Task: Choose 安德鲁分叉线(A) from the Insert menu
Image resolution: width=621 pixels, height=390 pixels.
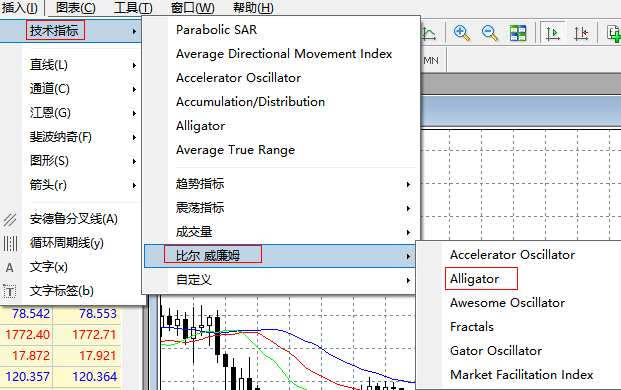Action: pos(74,219)
